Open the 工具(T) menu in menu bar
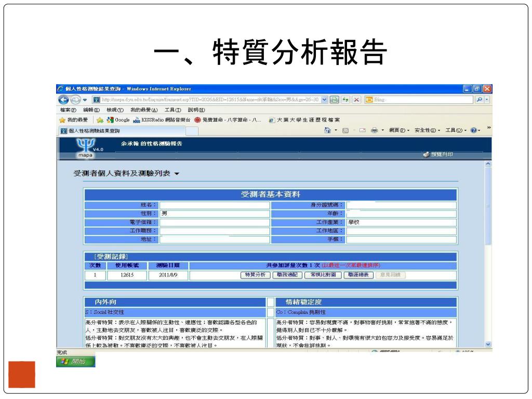 (x=172, y=110)
